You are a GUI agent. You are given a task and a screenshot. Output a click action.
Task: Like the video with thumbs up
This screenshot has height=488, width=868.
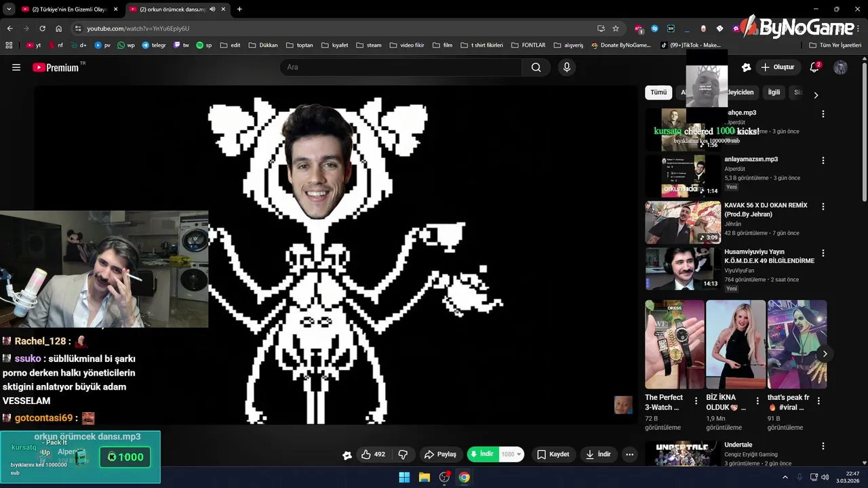[373, 454]
